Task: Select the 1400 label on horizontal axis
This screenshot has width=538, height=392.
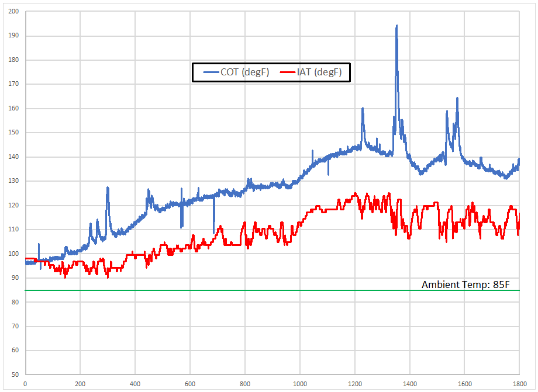Action: click(x=410, y=384)
